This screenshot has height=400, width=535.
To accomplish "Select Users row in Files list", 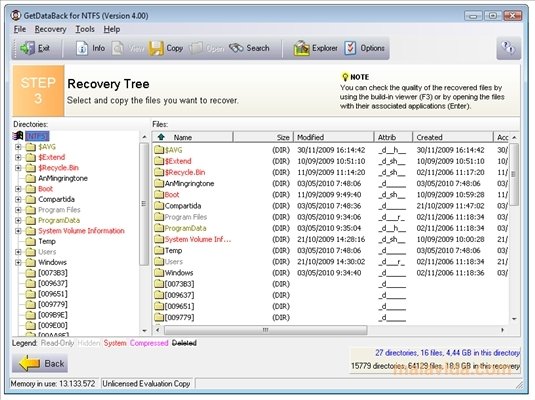I will 330,261.
